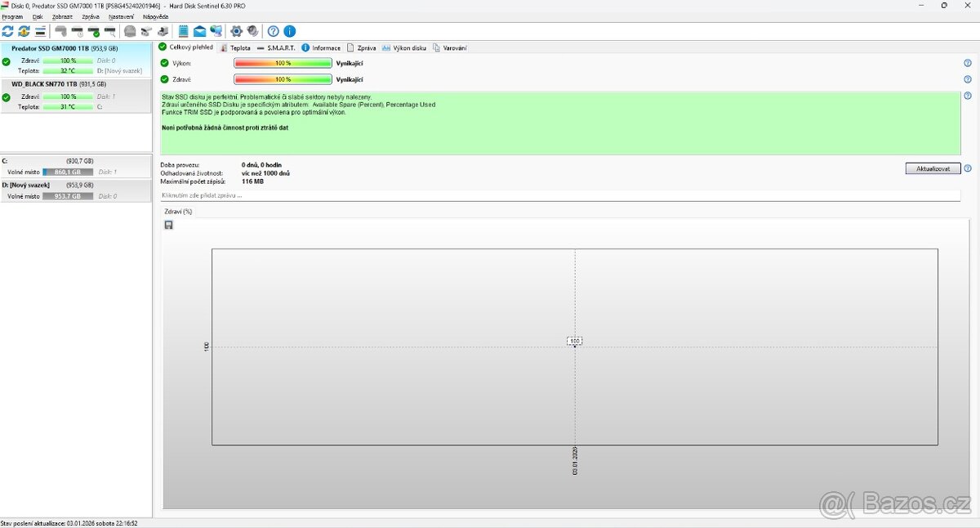Screen dimensions: 980x528
Task: Click the Zdraví 100% health bar
Action: point(283,79)
